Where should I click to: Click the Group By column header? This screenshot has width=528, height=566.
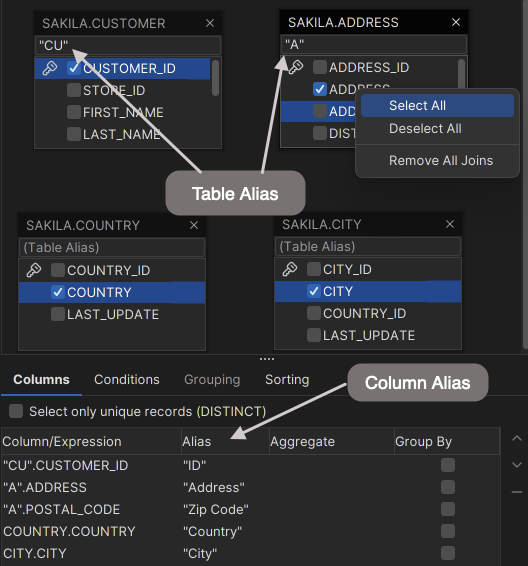click(447, 441)
